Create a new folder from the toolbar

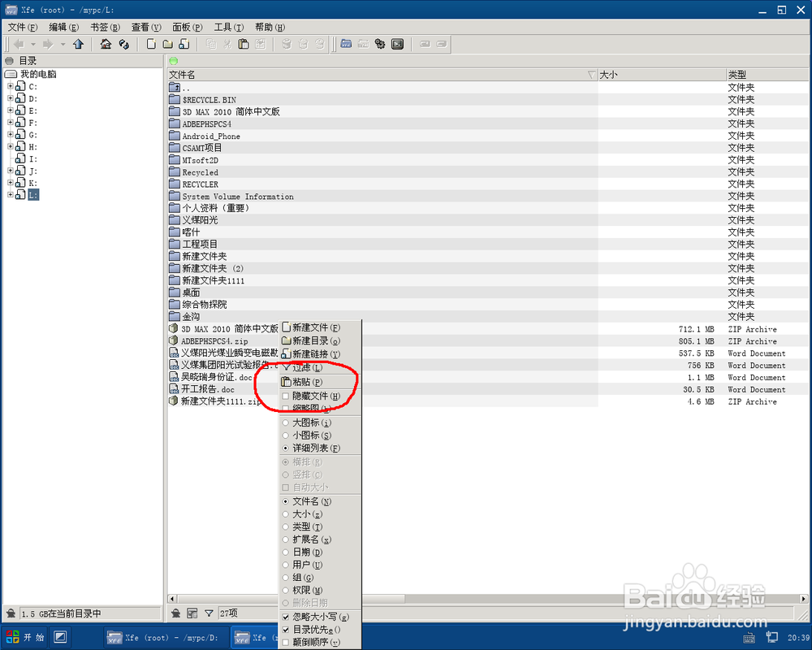pyautogui.click(x=168, y=44)
